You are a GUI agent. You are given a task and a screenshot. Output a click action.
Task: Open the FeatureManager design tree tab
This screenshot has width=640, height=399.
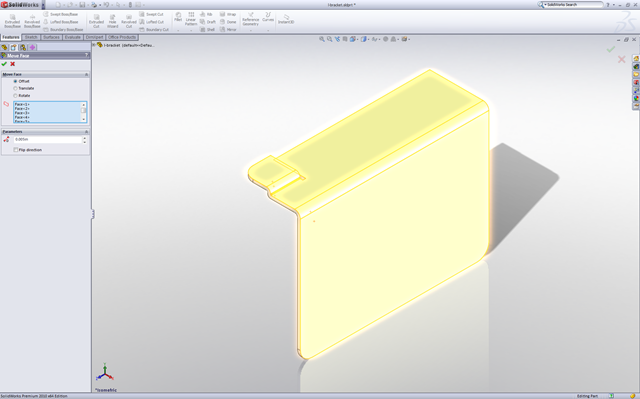[4, 47]
